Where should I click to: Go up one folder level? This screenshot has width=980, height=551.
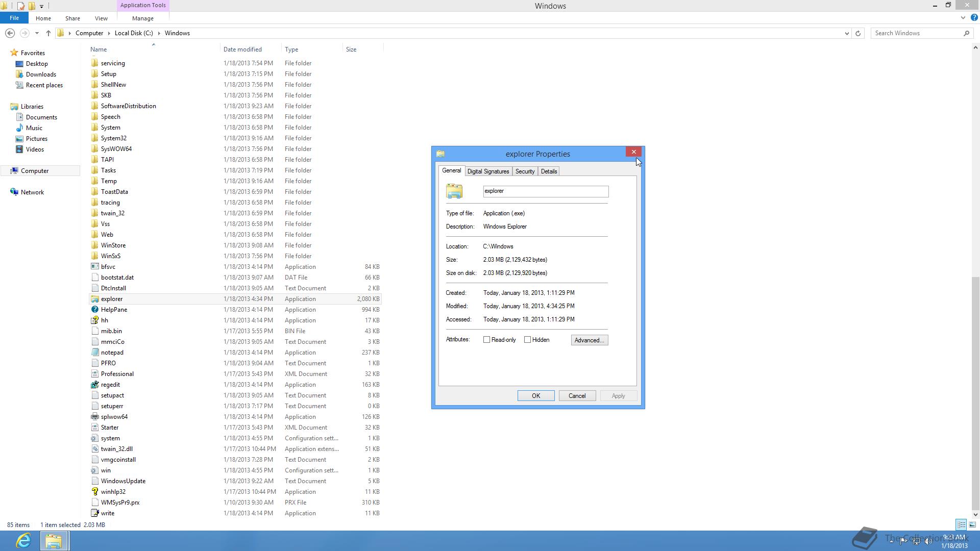[48, 33]
